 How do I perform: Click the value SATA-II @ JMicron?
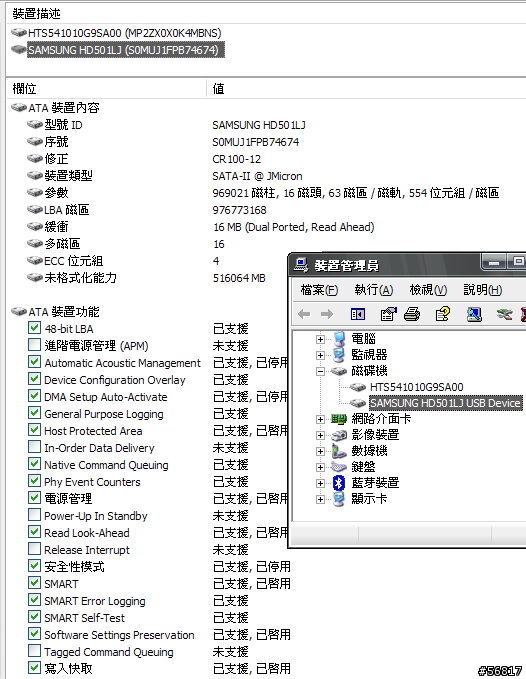[257, 176]
